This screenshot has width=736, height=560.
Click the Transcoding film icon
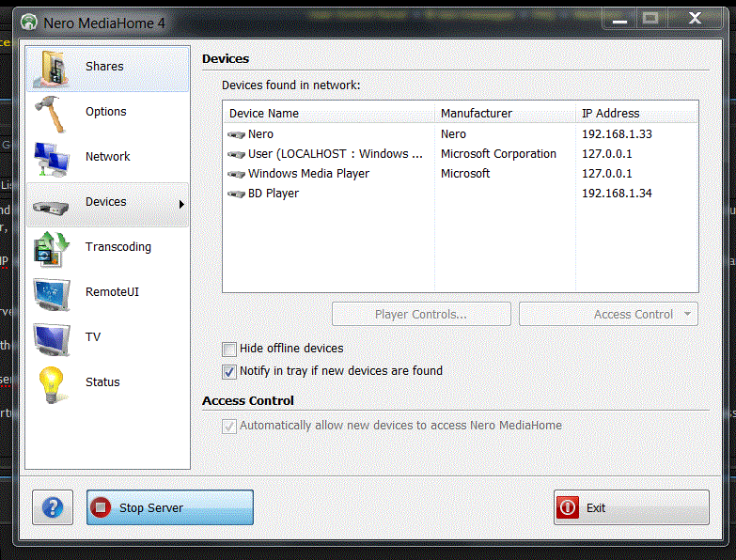pyautogui.click(x=52, y=247)
